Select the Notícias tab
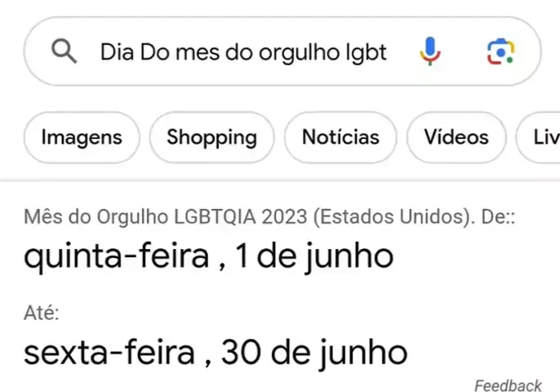Screen dimensions: 560x392 pos(340,137)
